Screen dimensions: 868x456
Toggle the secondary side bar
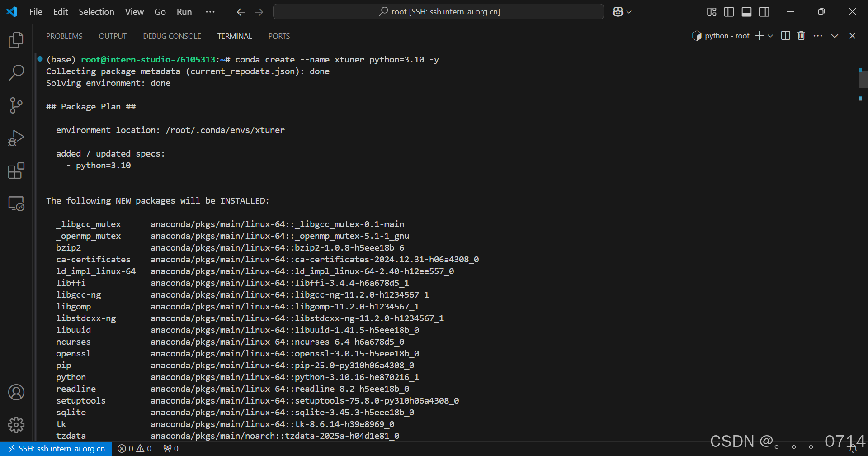pyautogui.click(x=764, y=12)
